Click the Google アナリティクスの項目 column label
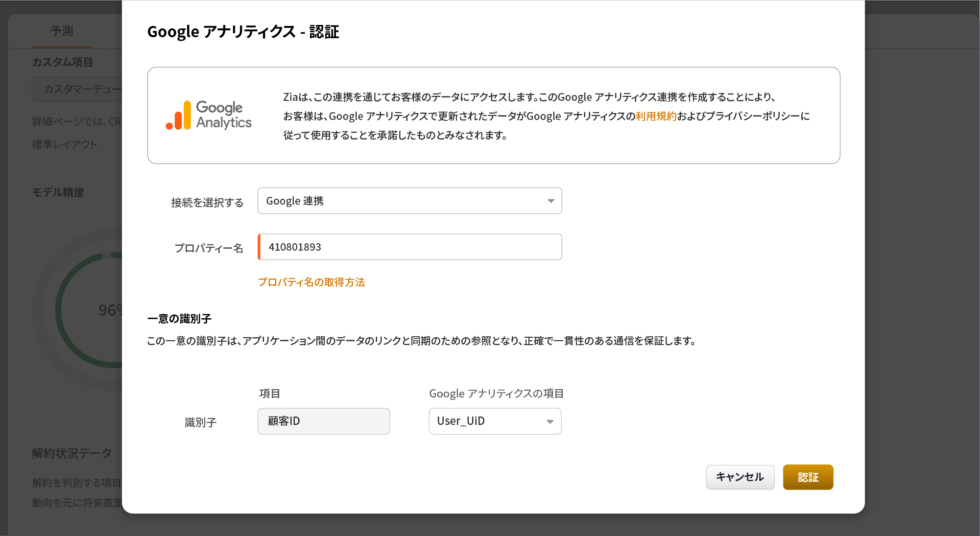This screenshot has height=536, width=980. (496, 394)
